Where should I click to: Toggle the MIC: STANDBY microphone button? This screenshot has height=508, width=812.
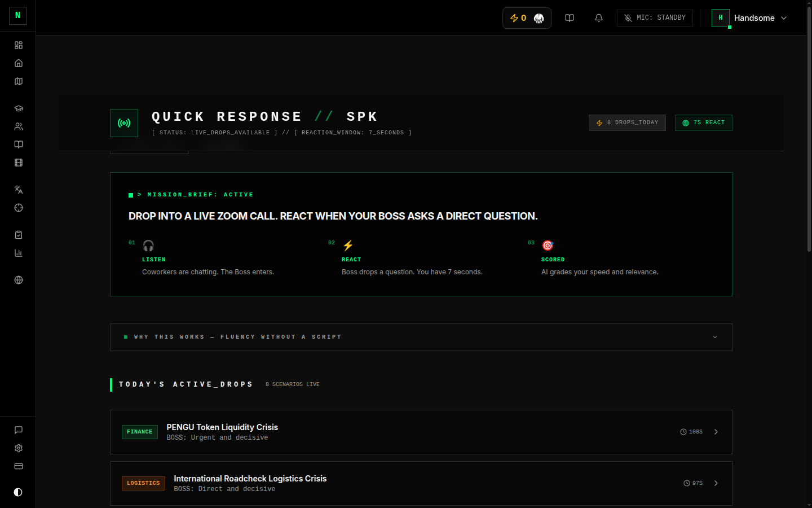[655, 18]
